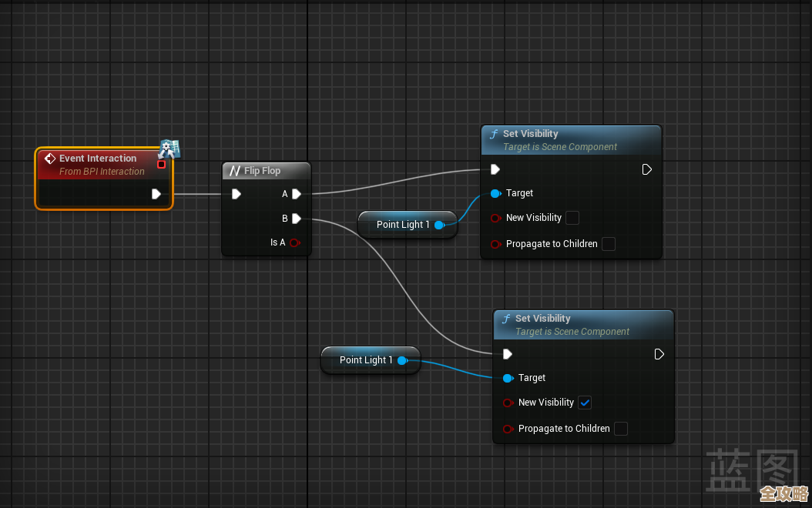Select the Flip Flop node header
Screen dimensions: 812x508
click(x=262, y=171)
